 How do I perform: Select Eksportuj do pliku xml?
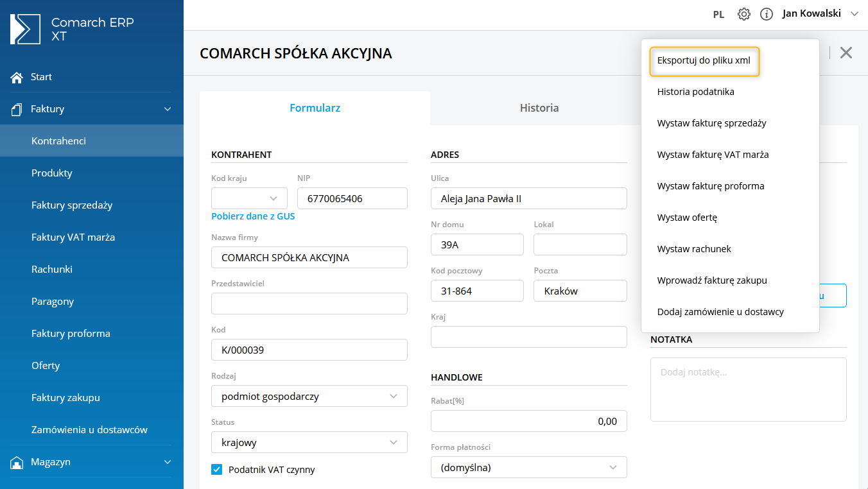click(x=704, y=61)
